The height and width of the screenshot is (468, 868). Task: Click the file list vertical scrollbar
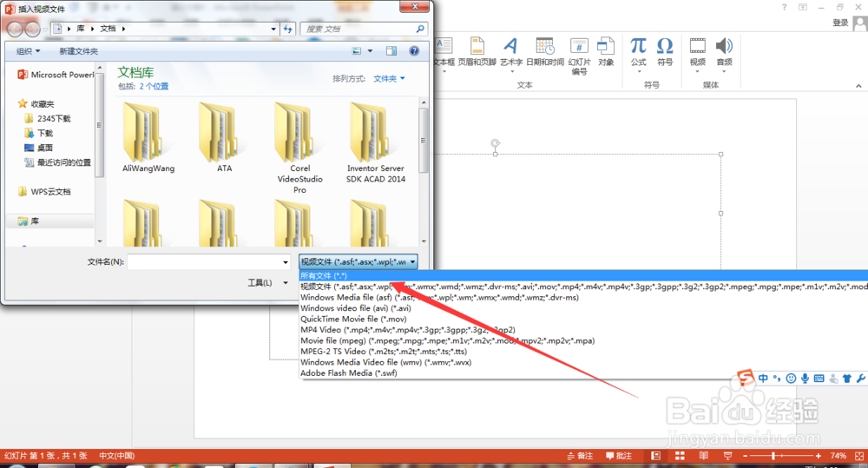(x=424, y=140)
